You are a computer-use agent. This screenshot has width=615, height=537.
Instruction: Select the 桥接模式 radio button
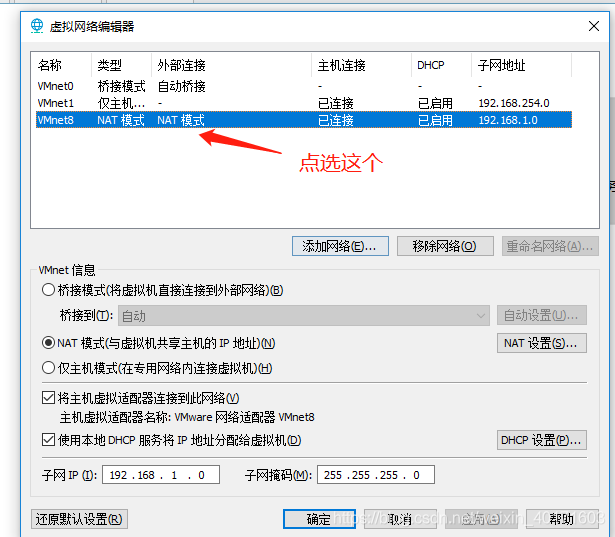[x=48, y=290]
